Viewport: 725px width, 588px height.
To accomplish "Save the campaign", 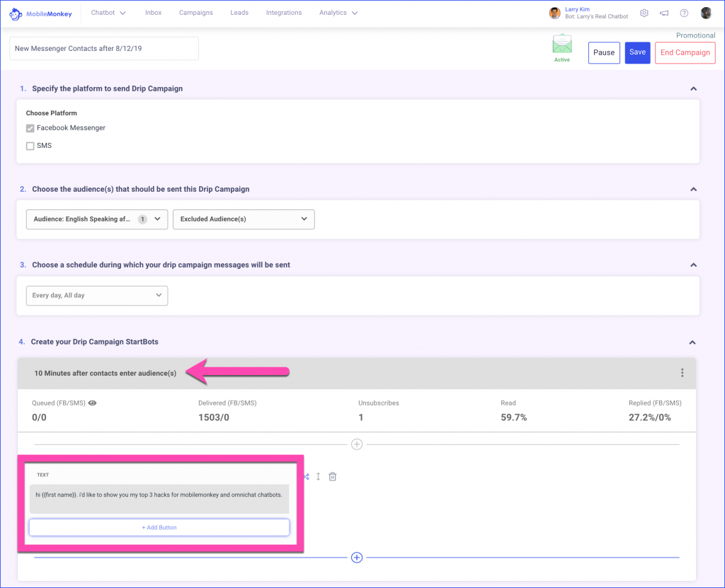I will click(637, 52).
